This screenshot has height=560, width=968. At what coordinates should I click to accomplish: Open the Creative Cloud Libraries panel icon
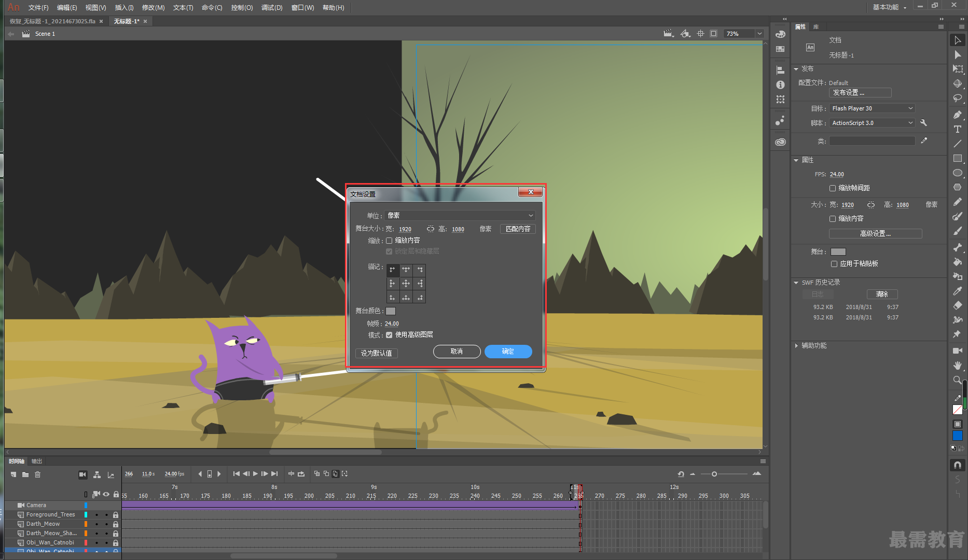780,142
